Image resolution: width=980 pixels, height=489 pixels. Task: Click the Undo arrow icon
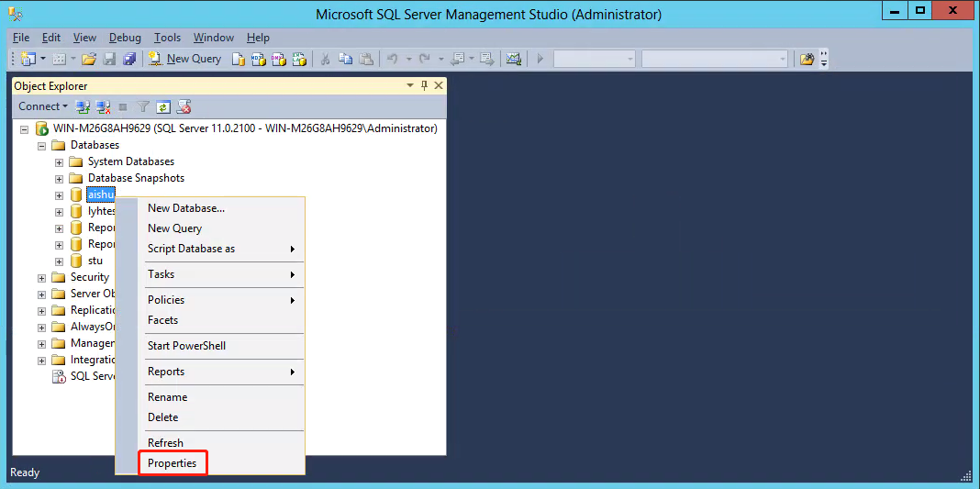tap(393, 59)
